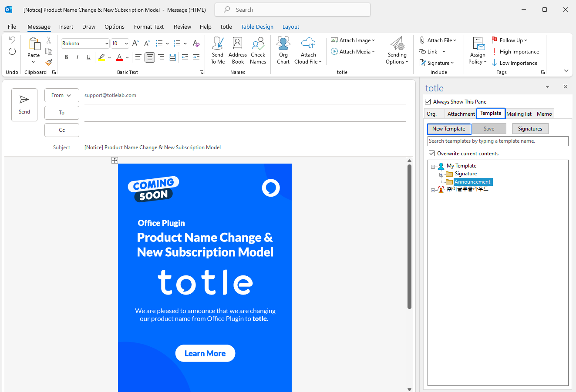Viewport: 576px width, 392px height.
Task: Click the message body vertical scrollbar
Action: click(409, 237)
